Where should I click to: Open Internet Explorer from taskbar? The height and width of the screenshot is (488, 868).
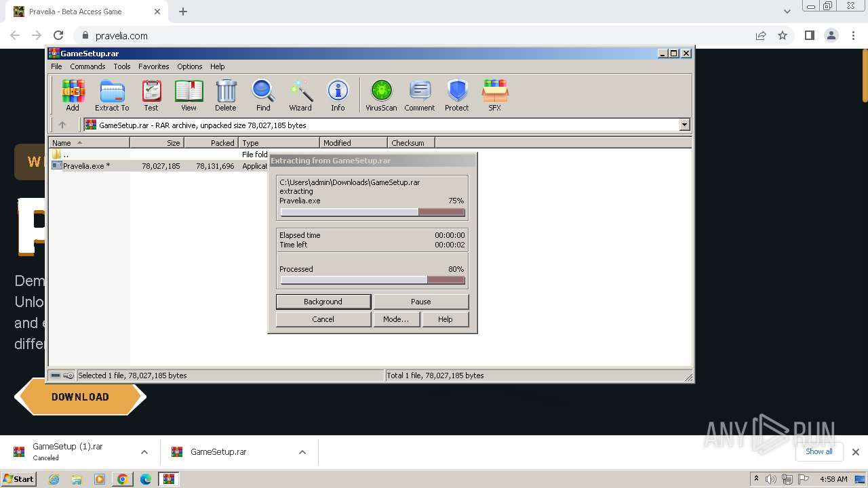point(54,479)
